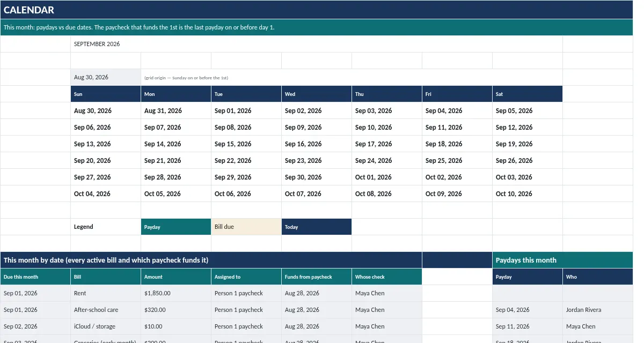This screenshot has height=343, width=644.
Task: Select calendar day Oct 04, 2026
Action: (106, 193)
